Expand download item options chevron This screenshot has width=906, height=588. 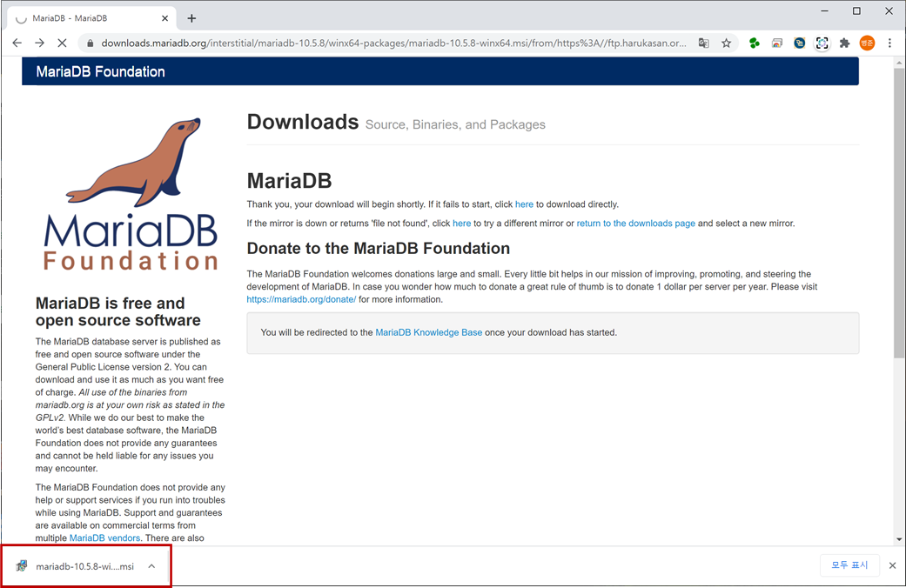coord(151,566)
